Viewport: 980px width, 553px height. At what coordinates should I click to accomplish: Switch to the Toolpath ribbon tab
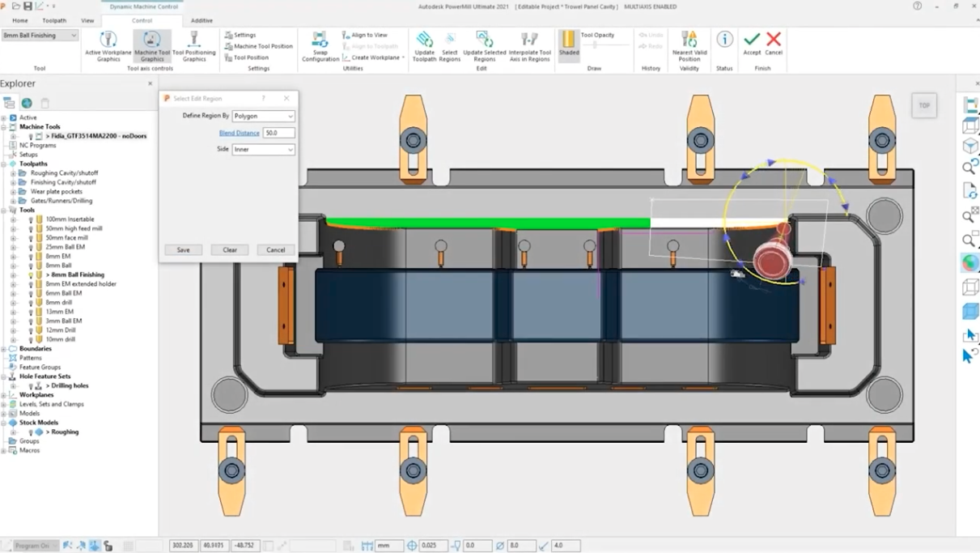pos(54,20)
